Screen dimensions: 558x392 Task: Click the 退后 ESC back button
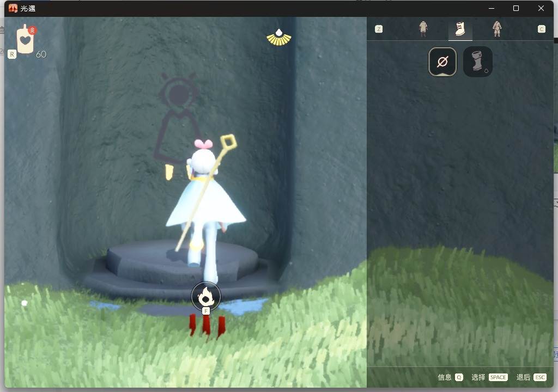click(x=531, y=377)
